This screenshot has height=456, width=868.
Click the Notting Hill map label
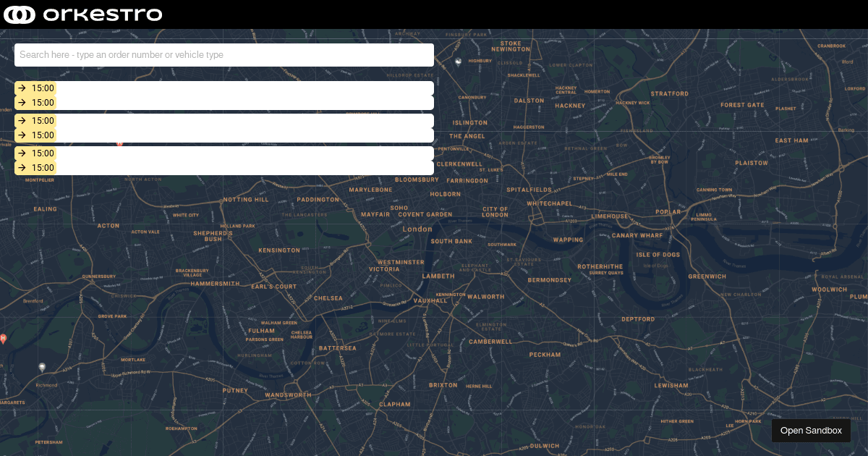(246, 200)
